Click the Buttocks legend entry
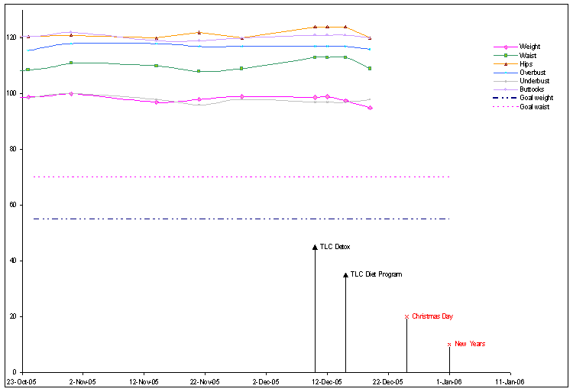The height and width of the screenshot is (392, 573). [519, 89]
